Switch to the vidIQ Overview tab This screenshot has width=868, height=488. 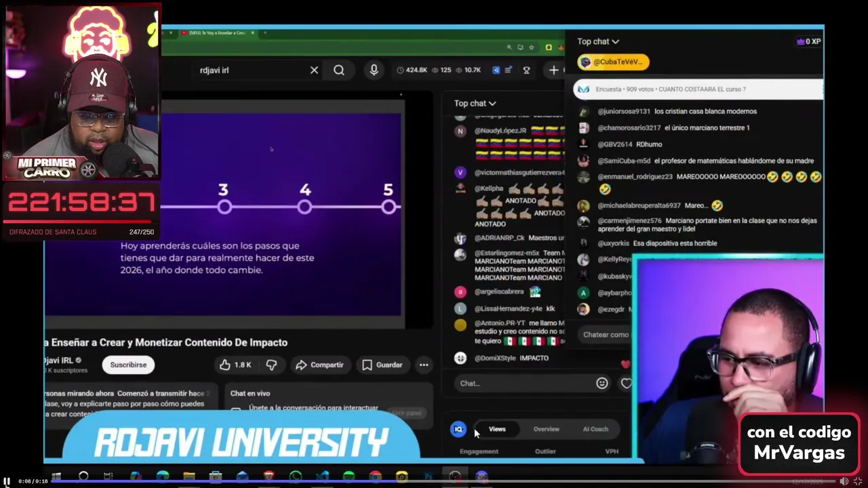[546, 429]
